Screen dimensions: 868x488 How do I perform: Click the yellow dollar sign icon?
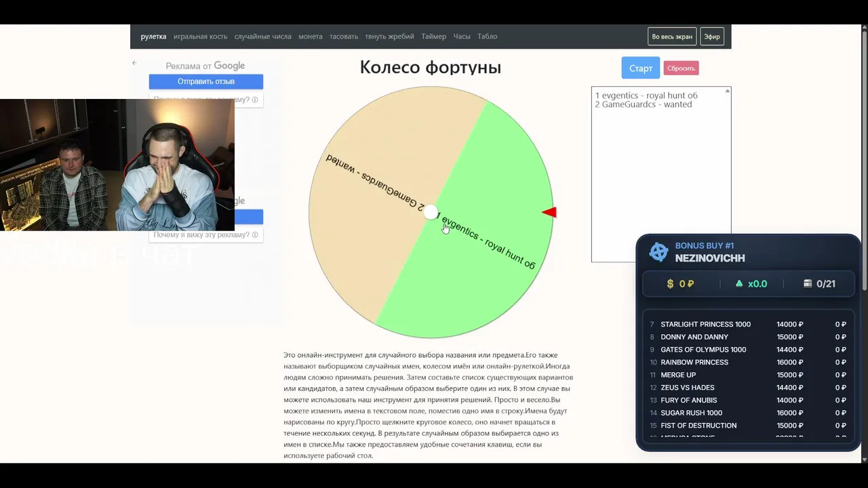671,284
